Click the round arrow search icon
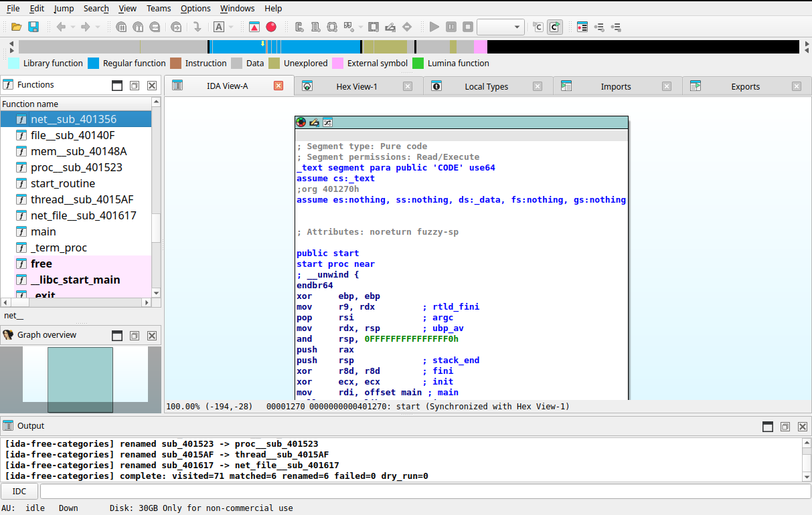This screenshot has height=515, width=812. (176, 27)
